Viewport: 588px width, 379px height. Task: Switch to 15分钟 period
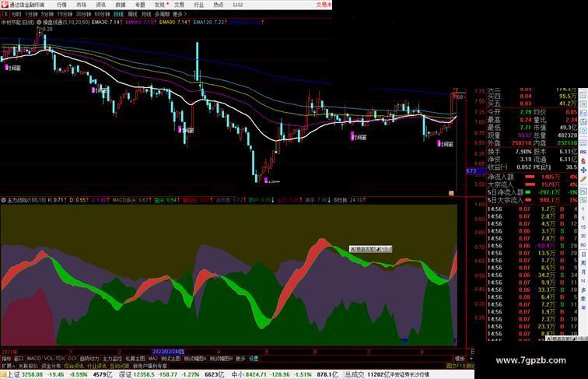65,14
